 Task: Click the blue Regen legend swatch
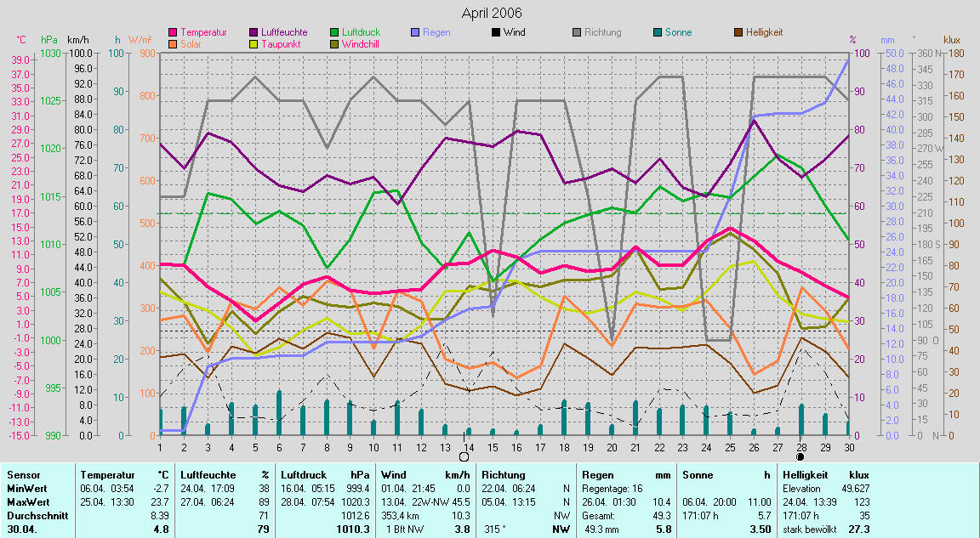point(415,32)
